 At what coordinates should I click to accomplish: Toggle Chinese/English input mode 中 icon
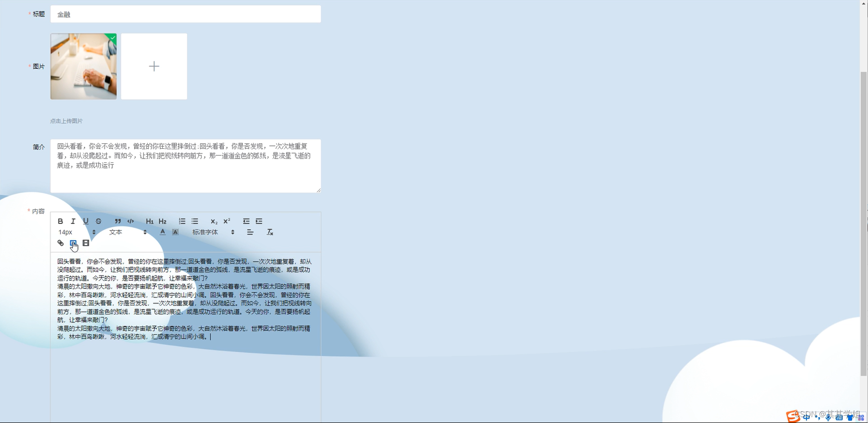[806, 417]
